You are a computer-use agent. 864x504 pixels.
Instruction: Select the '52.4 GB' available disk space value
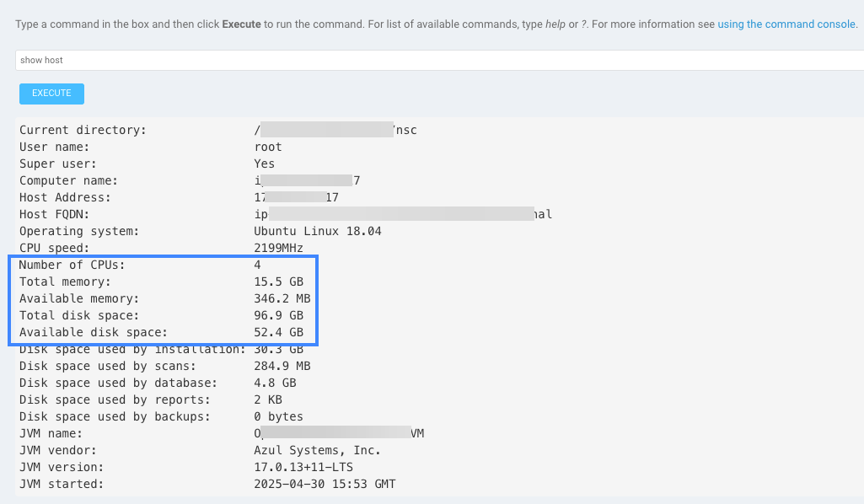278,332
